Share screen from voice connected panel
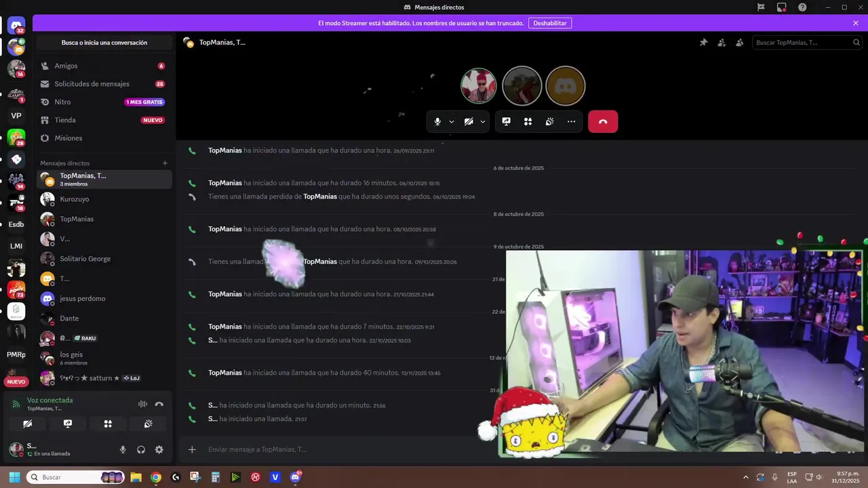868x488 pixels. coord(68,424)
